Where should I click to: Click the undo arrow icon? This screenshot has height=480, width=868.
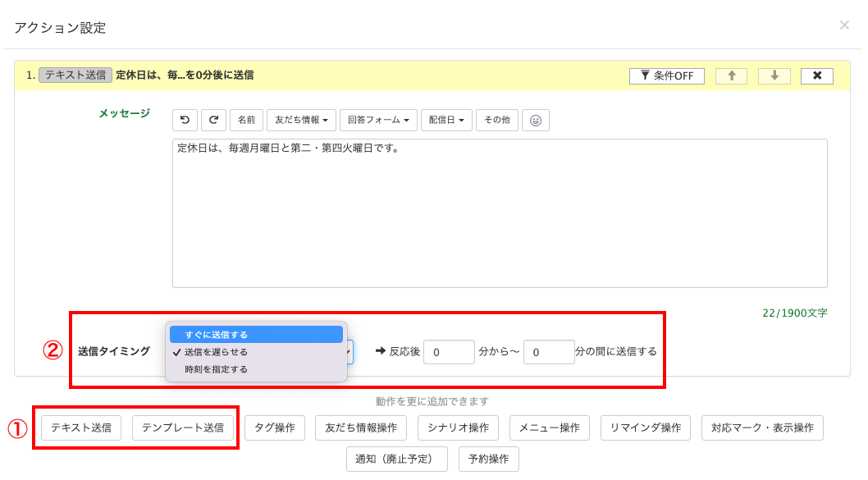(x=185, y=120)
